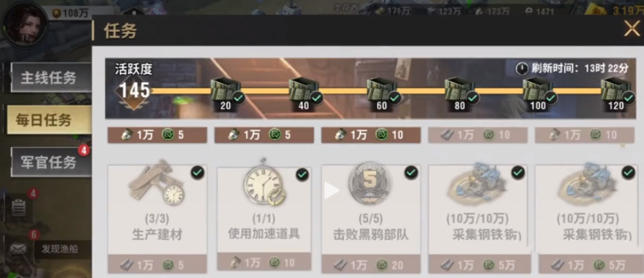The image size is (644, 278).
Task: Select the 每日任务 tab
Action: 49,119
